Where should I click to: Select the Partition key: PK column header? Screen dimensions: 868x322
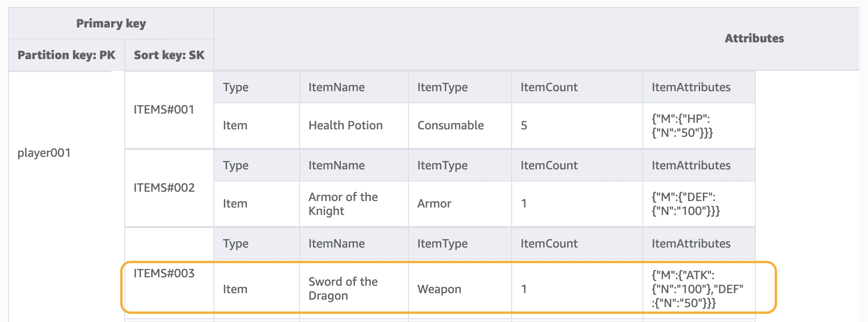coord(67,55)
